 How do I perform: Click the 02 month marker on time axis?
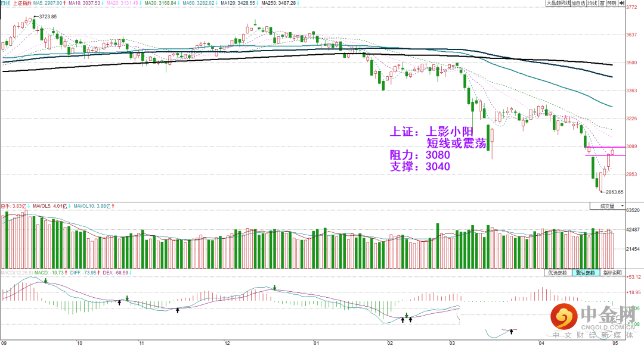click(x=390, y=343)
